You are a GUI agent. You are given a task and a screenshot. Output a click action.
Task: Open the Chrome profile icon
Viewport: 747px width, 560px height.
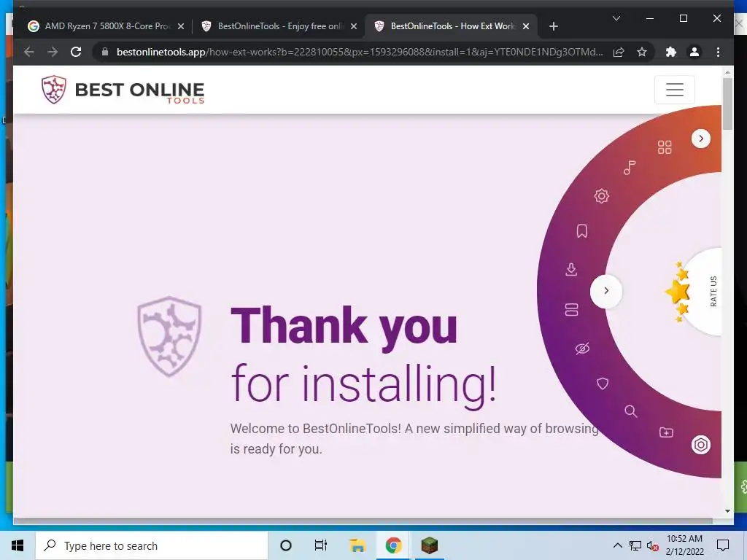(694, 52)
